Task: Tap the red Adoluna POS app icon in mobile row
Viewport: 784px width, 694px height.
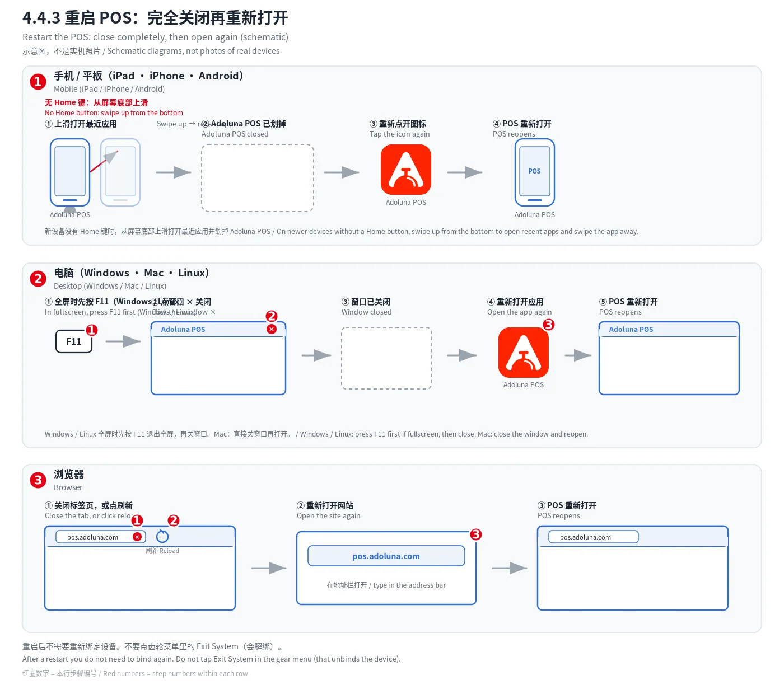Action: click(406, 170)
